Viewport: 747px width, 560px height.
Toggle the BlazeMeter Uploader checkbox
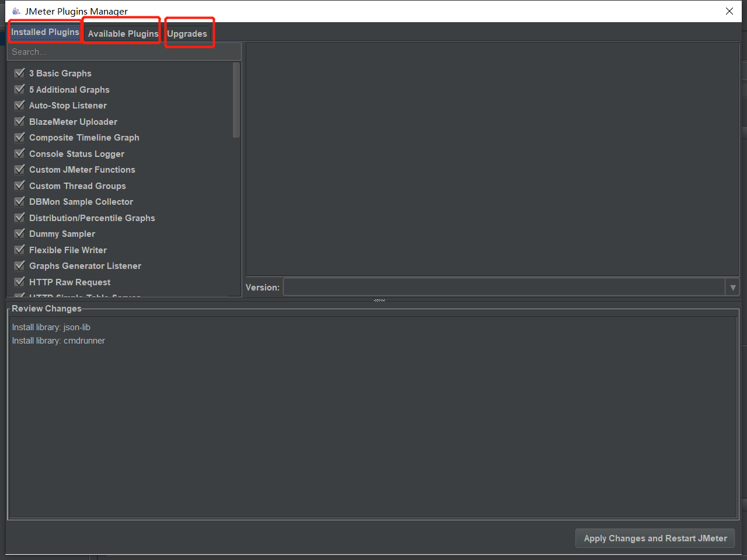19,121
